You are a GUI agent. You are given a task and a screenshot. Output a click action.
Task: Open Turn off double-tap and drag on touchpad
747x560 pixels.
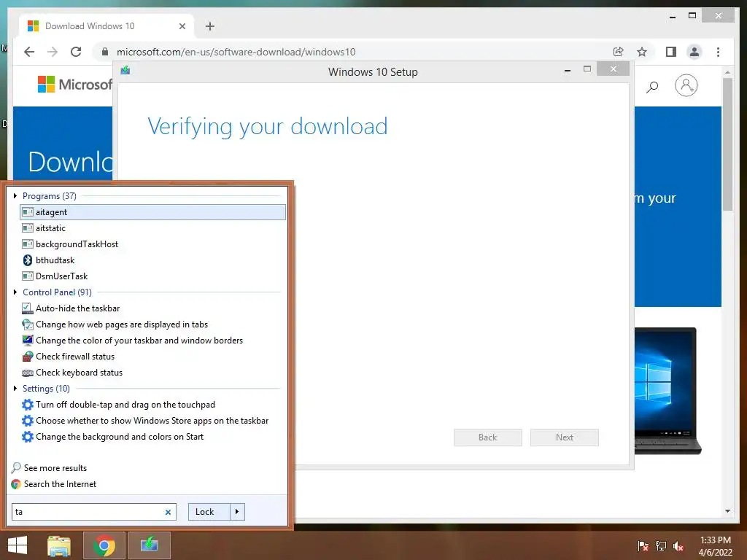pos(152,405)
